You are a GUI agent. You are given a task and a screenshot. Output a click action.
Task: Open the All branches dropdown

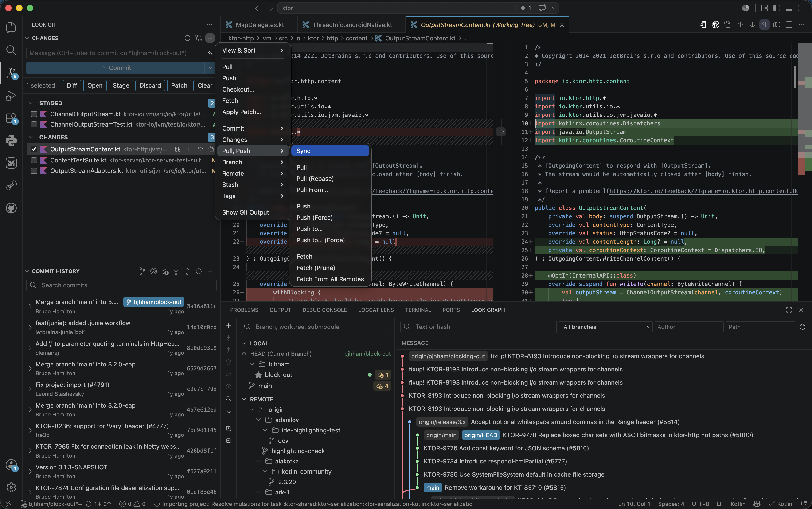click(x=605, y=327)
